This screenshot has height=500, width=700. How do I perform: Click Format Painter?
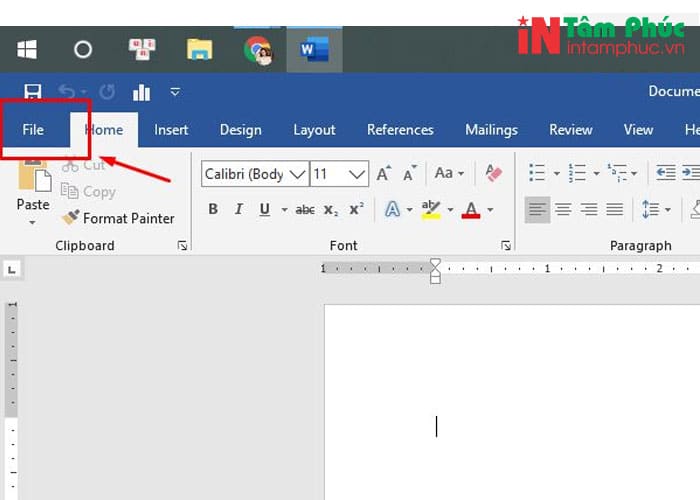(x=118, y=218)
